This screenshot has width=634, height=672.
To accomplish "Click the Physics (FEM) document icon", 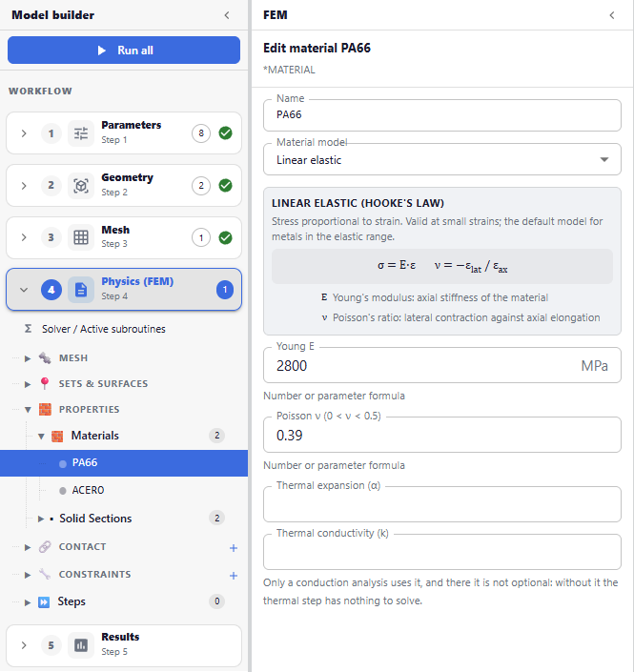I will click(81, 290).
